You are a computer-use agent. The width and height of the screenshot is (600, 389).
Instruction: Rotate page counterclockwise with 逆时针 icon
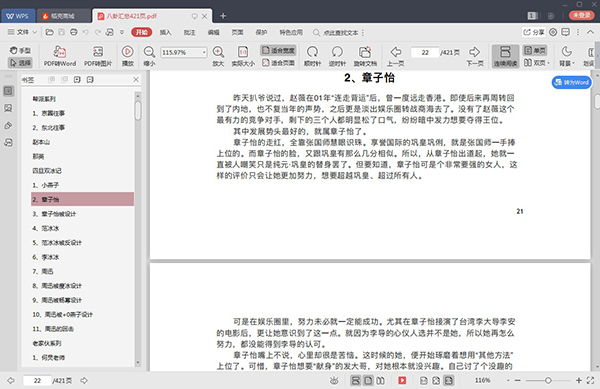pos(337,56)
